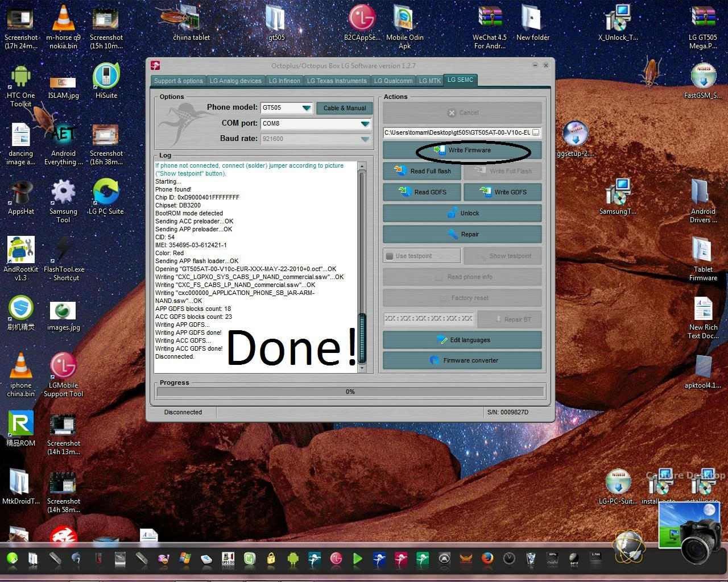This screenshot has height=582, width=728.
Task: Click the Read GDFS button
Action: [x=423, y=192]
